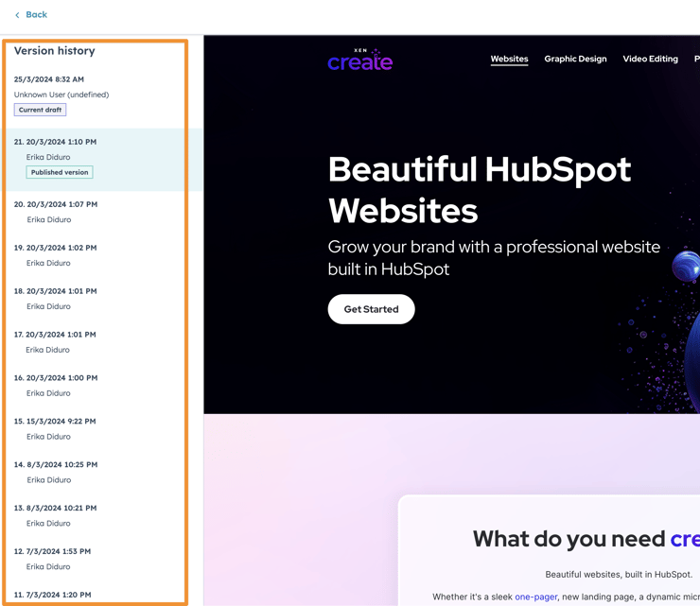Select version 14 dated 8/3/2024 10:25 PM

[x=56, y=464]
